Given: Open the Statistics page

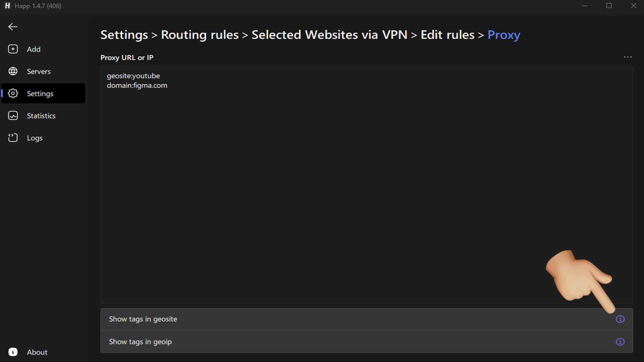Looking at the screenshot, I should pos(41,116).
